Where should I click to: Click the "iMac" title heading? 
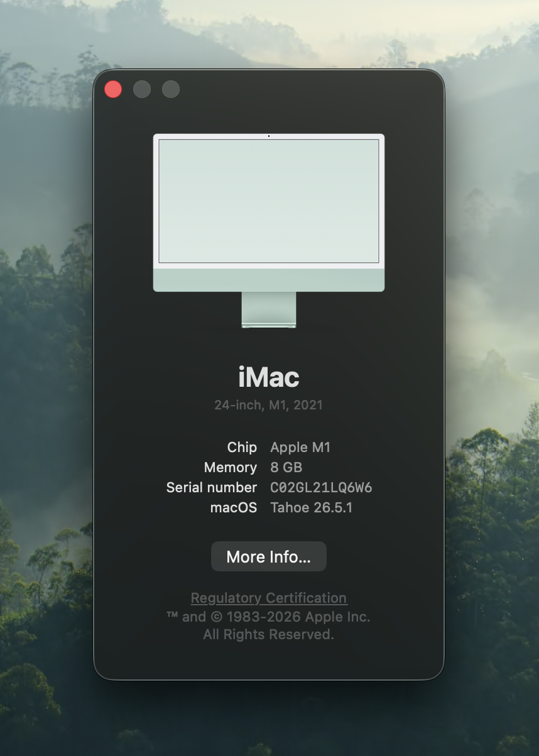click(x=269, y=377)
